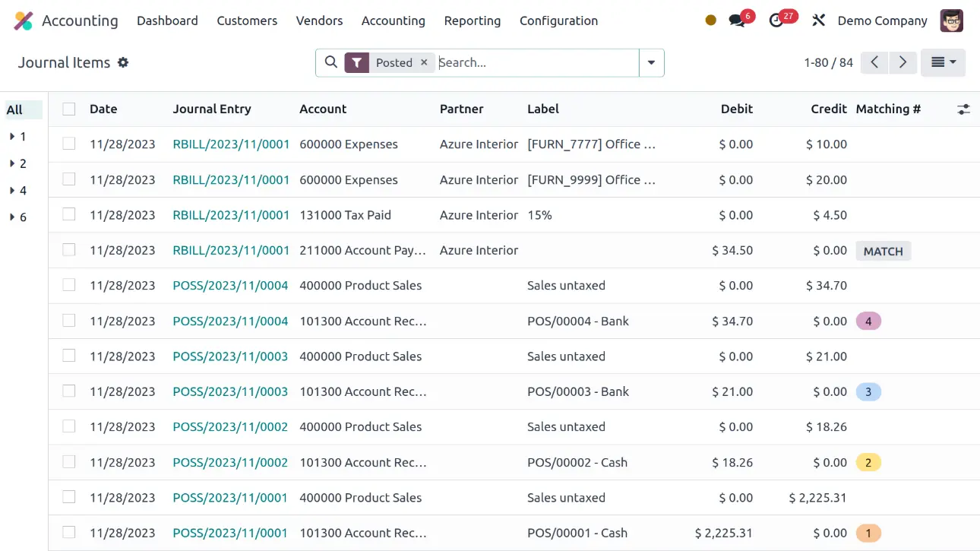
Task: Click the pink matching number 4 badge
Action: point(868,321)
